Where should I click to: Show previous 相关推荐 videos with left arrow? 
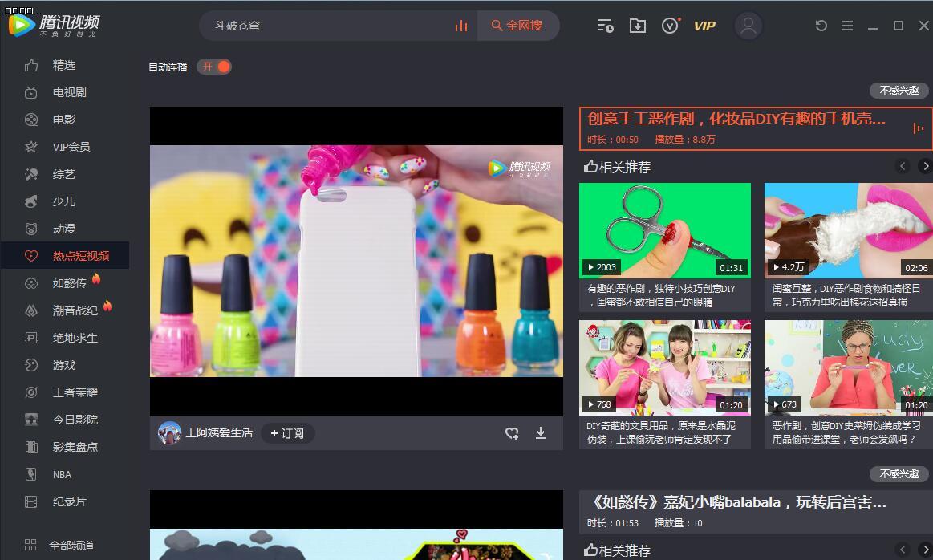click(903, 166)
